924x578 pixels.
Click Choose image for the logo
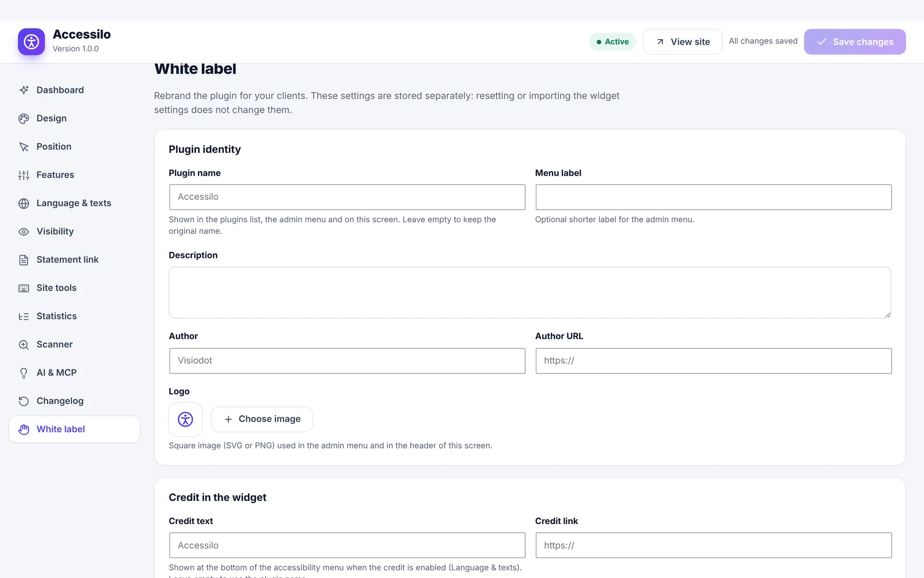pyautogui.click(x=262, y=419)
